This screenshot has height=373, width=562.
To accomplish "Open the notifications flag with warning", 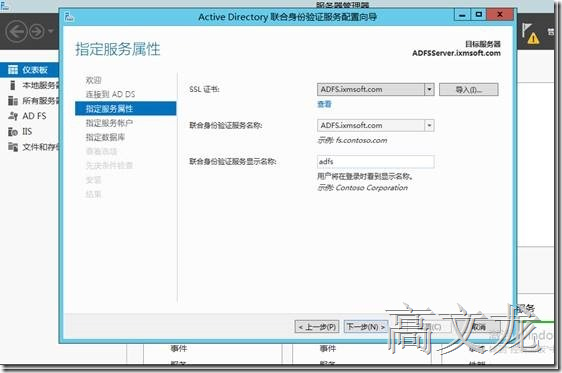I will click(530, 33).
